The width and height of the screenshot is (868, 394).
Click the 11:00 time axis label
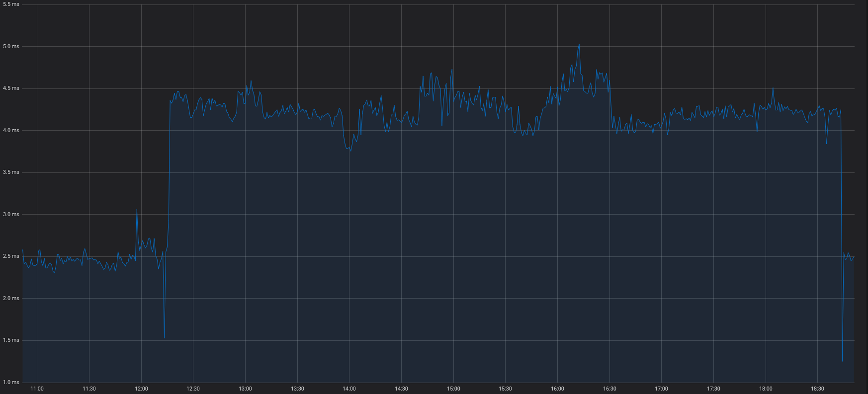(x=37, y=389)
